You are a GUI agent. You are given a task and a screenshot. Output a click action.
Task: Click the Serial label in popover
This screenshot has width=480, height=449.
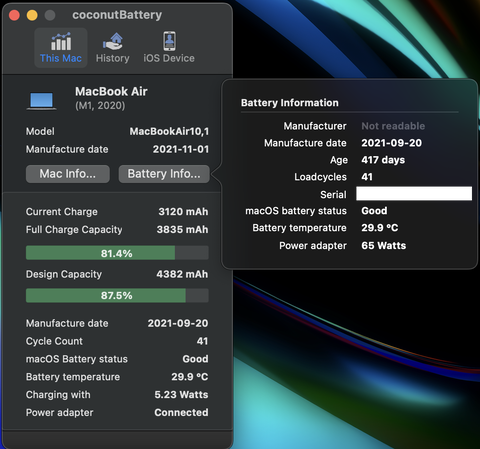[333, 195]
